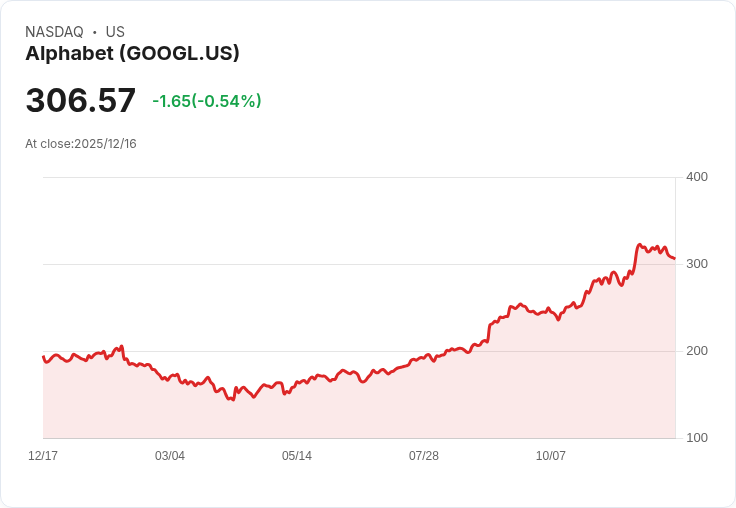Click the 12/17 date on x-axis
Viewport: 736px width, 508px height.
point(43,456)
